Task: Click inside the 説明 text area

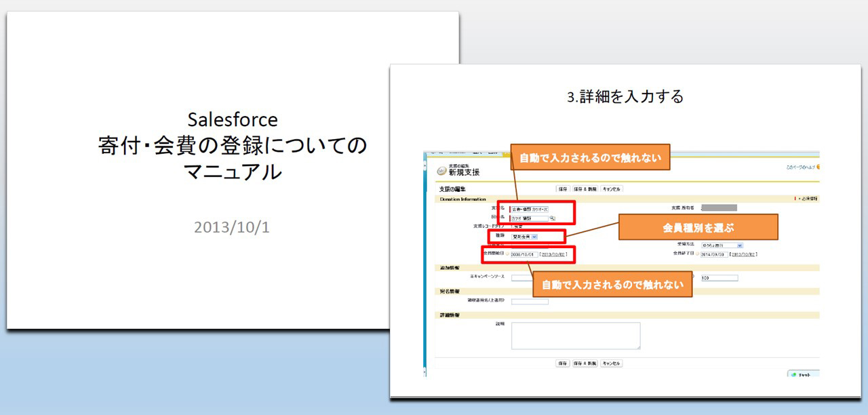Action: [x=576, y=336]
